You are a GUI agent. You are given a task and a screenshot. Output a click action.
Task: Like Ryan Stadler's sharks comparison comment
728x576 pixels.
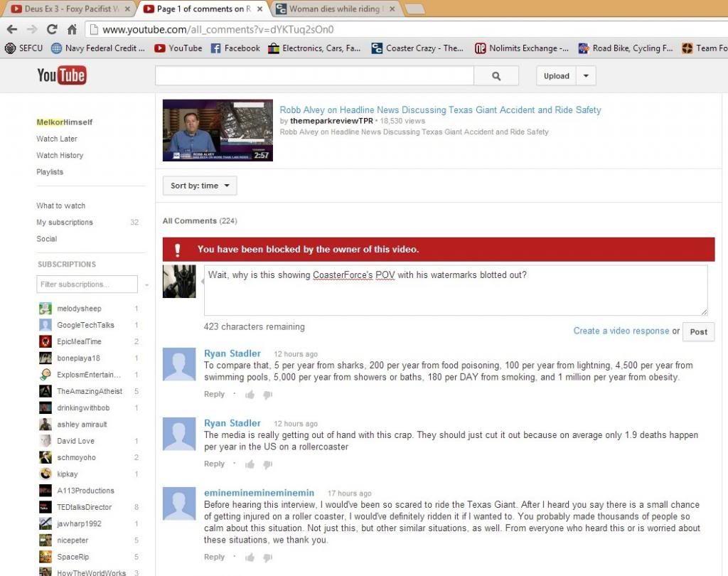250,395
